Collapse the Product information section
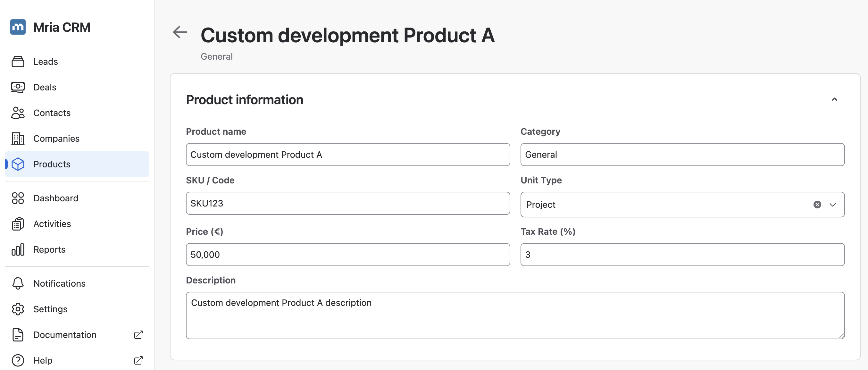This screenshot has height=370, width=868. pos(834,99)
